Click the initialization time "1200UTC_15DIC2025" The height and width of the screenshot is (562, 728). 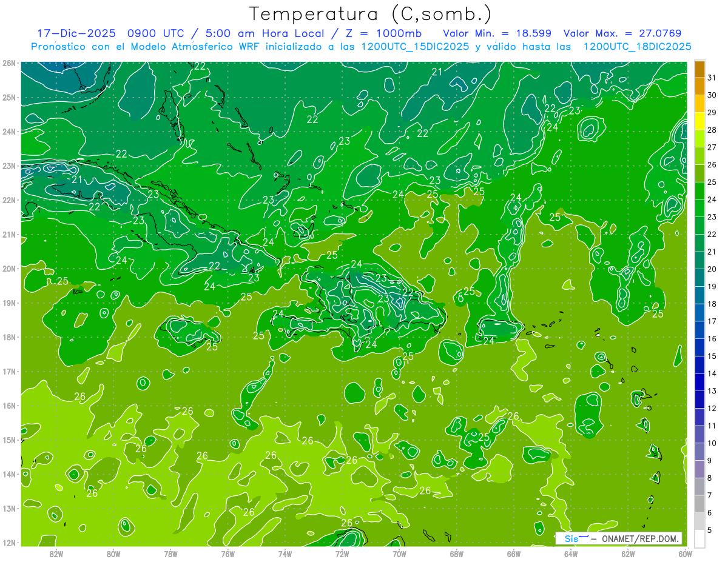(415, 46)
